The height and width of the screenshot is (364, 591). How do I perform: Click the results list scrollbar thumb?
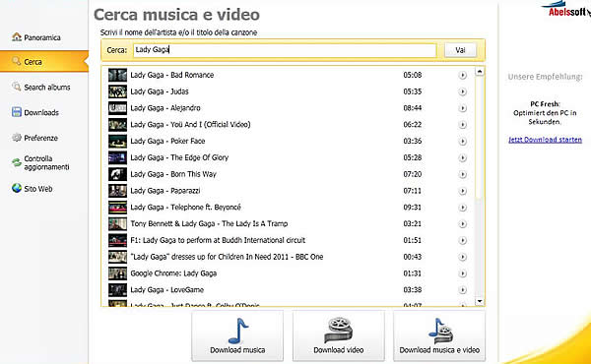coord(480,137)
